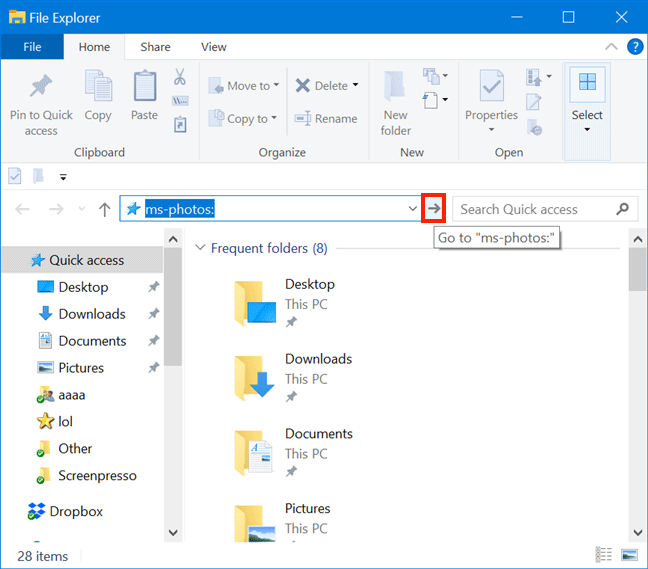Image resolution: width=648 pixels, height=569 pixels.
Task: Open the File menu tab
Action: pyautogui.click(x=32, y=47)
